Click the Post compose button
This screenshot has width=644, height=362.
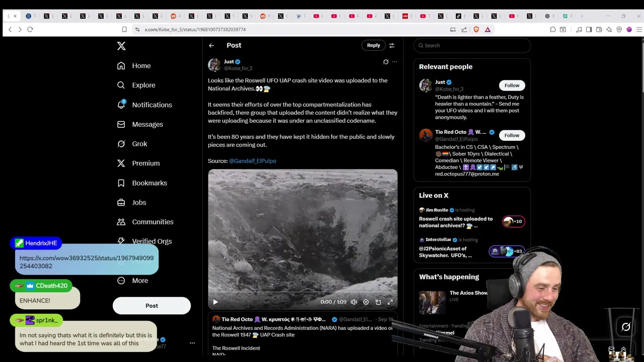[151, 306]
